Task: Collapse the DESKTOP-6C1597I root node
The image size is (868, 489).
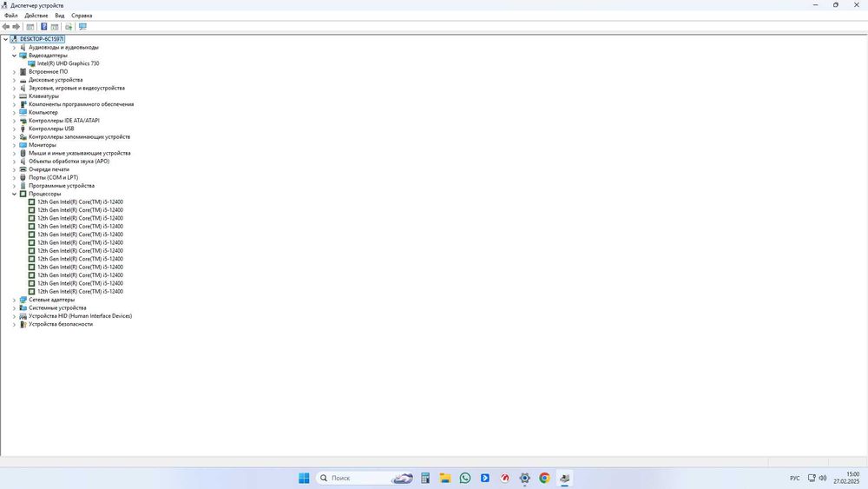Action: (5, 39)
